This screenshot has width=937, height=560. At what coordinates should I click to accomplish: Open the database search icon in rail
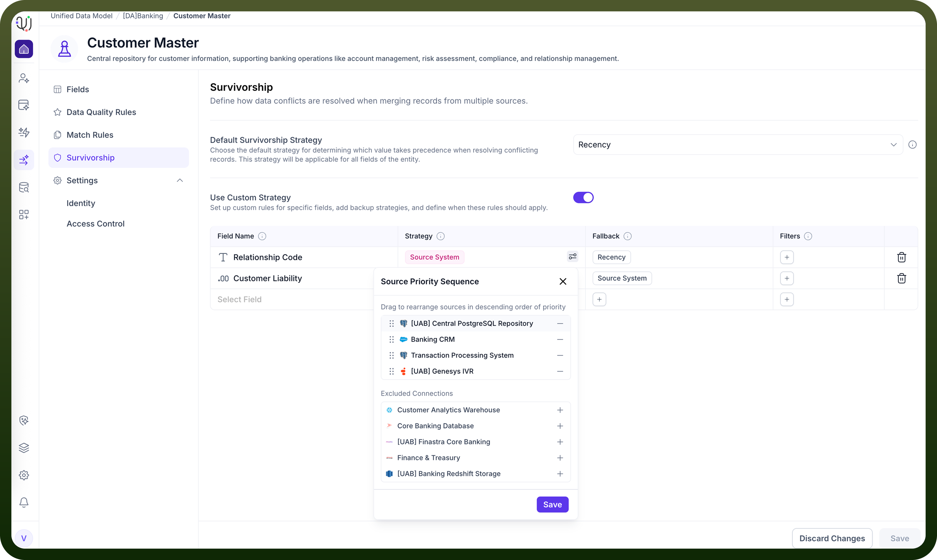click(24, 187)
